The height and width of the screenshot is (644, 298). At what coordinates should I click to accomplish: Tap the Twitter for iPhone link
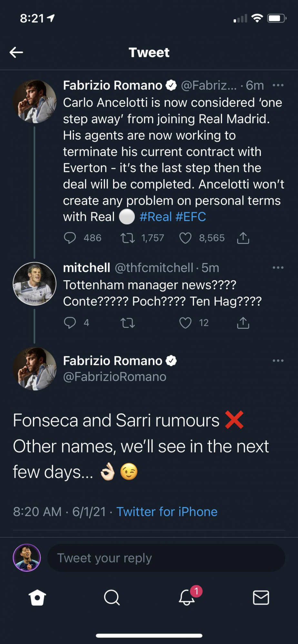pyautogui.click(x=167, y=512)
